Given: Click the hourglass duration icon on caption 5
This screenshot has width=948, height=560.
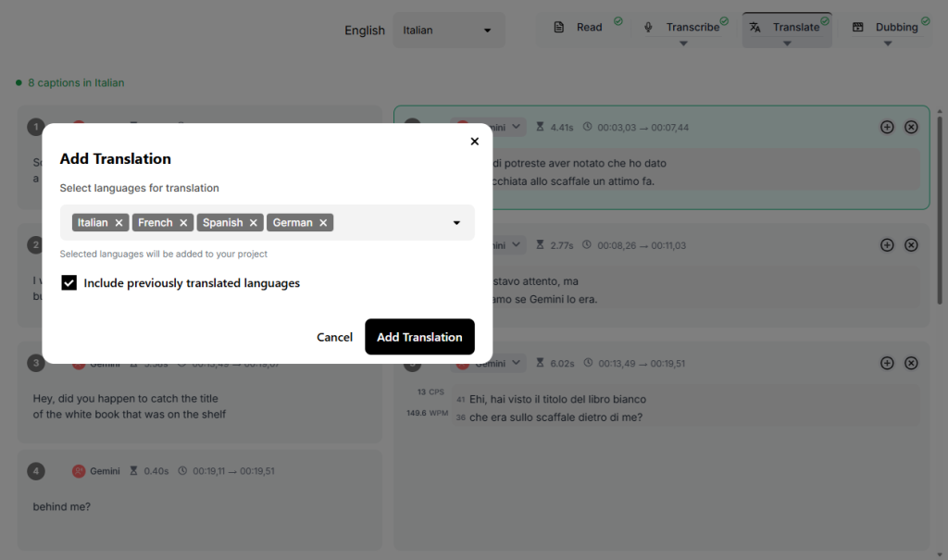Looking at the screenshot, I should (x=542, y=127).
